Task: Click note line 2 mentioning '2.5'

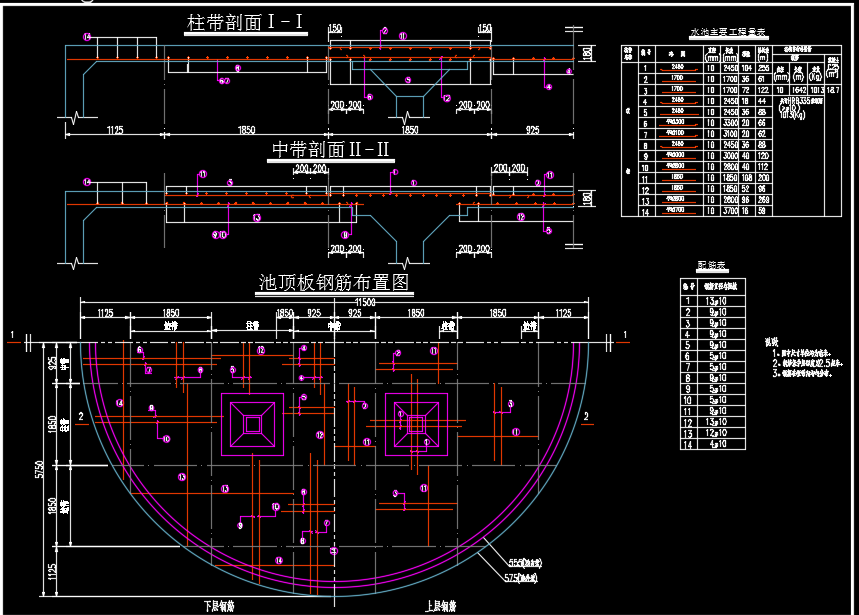Action: click(x=808, y=364)
